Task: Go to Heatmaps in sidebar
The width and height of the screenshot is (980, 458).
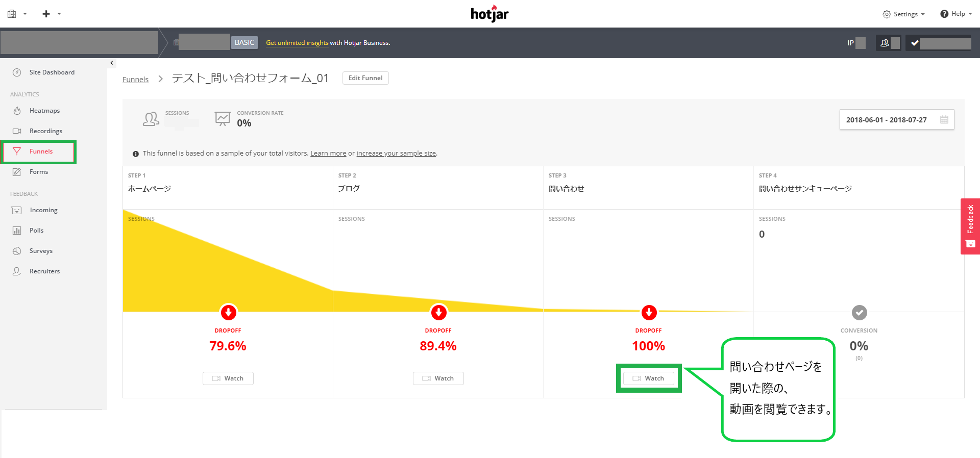Action: click(x=44, y=111)
